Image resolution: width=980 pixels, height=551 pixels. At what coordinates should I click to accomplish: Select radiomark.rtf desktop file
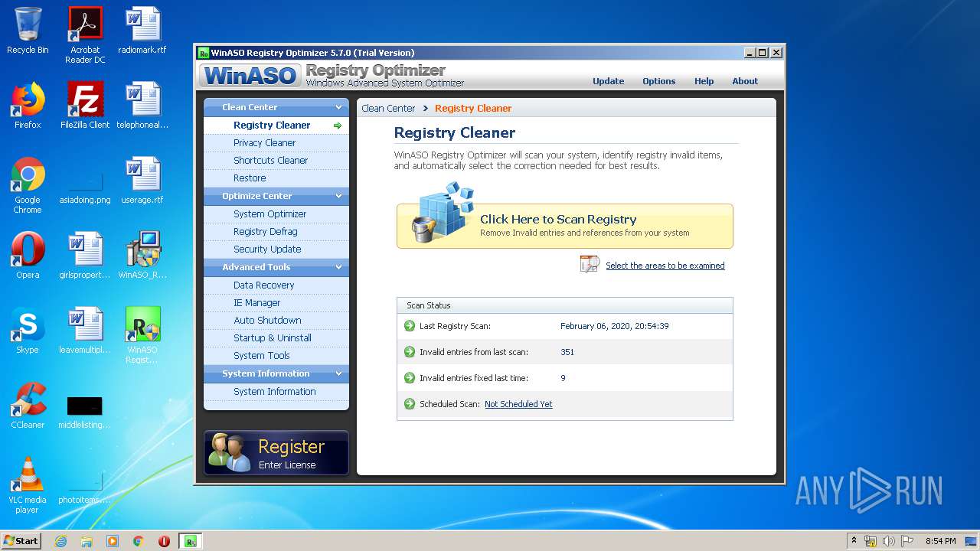coord(142,31)
